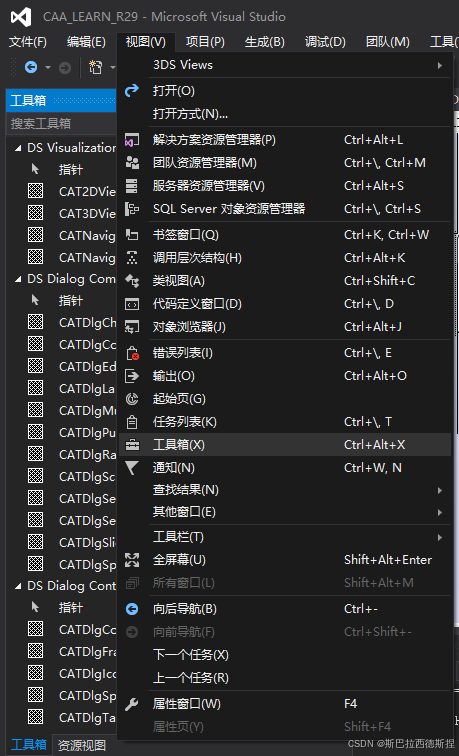
Task: Click the Search Toolbox (搜索工具箱) field
Action: click(61, 123)
